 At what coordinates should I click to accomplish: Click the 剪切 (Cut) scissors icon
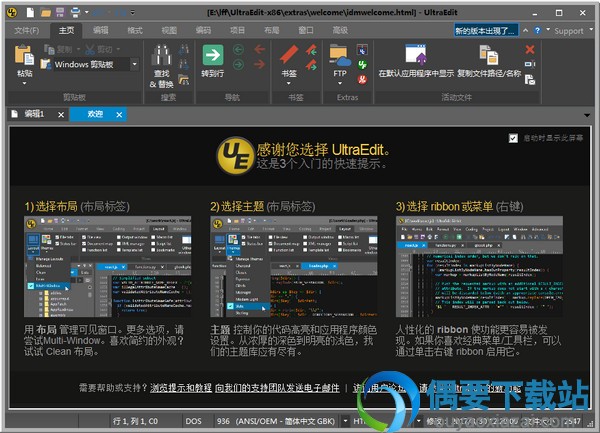pyautogui.click(x=90, y=49)
